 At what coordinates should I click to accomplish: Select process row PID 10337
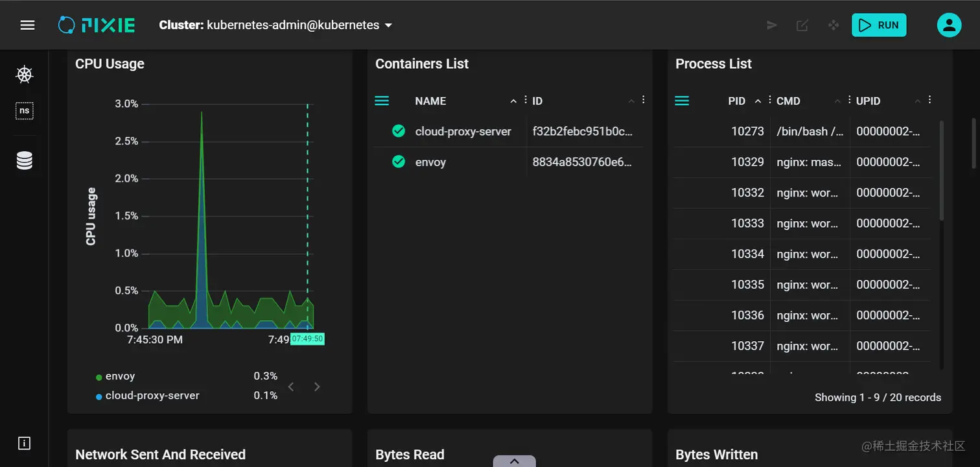[x=801, y=346]
